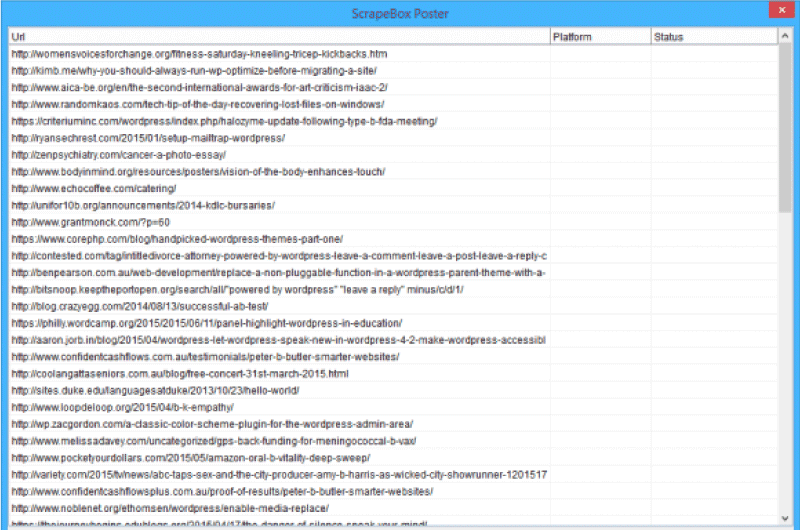Select the noblenet.org enable-media-replace URL
This screenshot has height=530, width=800.
coord(170,509)
